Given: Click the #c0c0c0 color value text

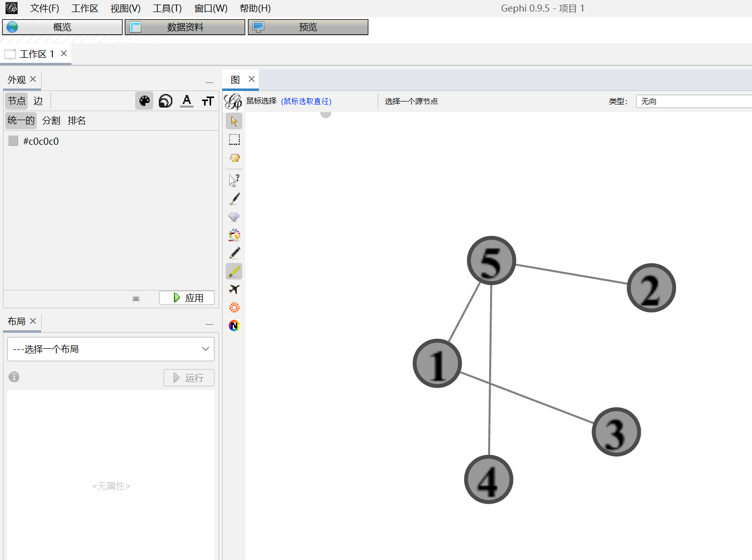Looking at the screenshot, I should coord(41,141).
